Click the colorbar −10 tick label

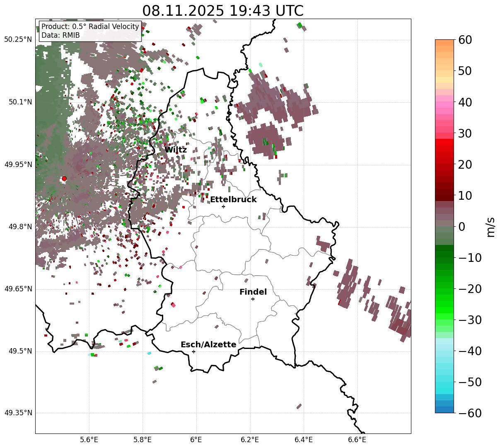470,257
